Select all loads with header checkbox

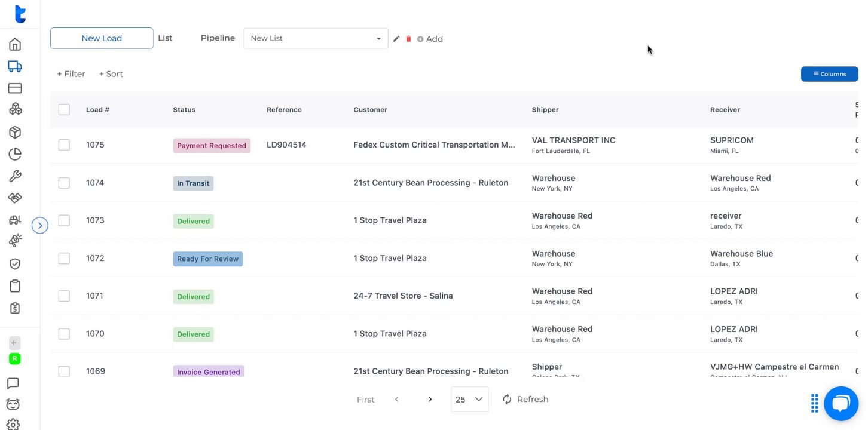point(64,110)
